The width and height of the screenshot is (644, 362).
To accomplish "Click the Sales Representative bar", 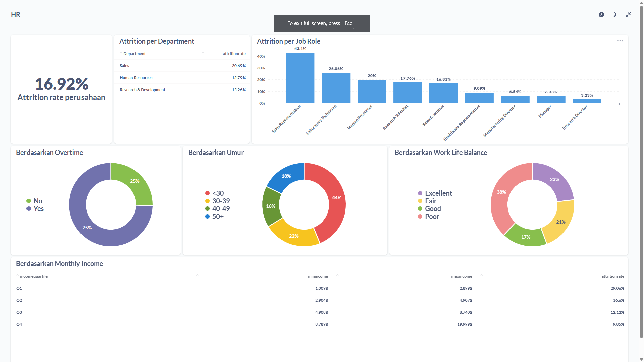I will pyautogui.click(x=300, y=78).
